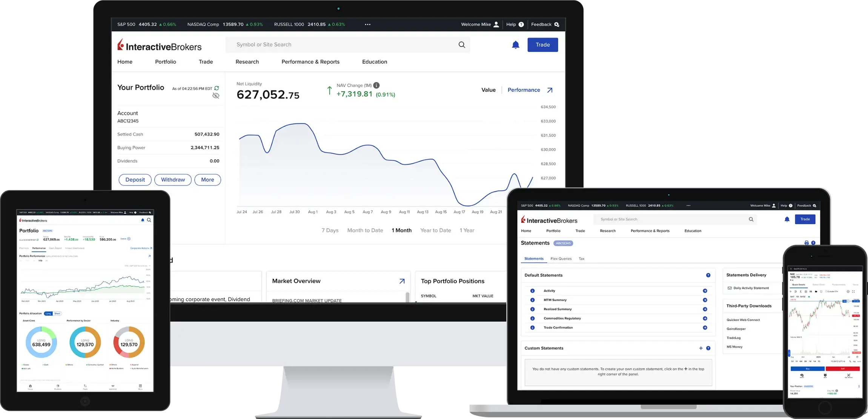This screenshot has height=419, width=868.
Task: Click the bell notification icon
Action: pos(515,44)
